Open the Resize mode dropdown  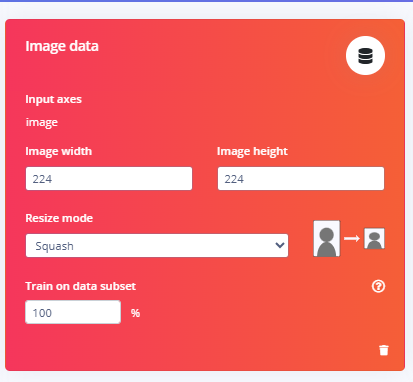click(x=157, y=246)
